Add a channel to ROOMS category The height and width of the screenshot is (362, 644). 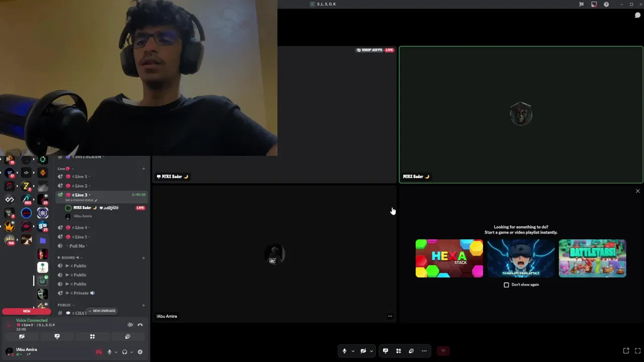pyautogui.click(x=143, y=257)
